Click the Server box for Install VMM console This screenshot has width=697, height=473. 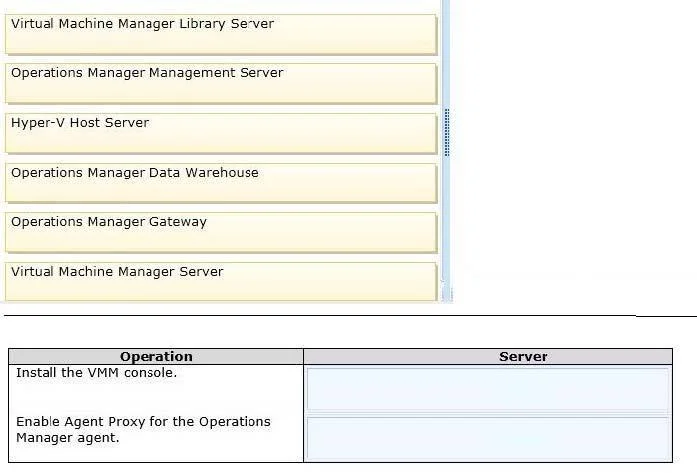click(487, 389)
